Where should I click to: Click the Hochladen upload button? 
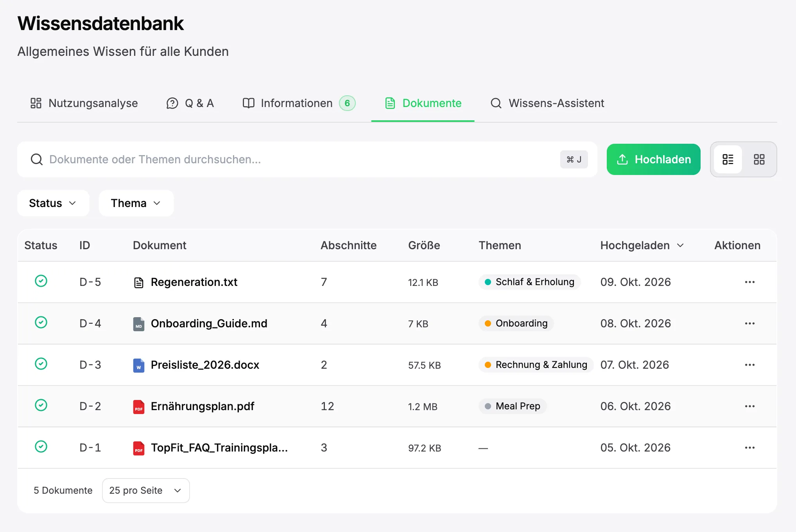[653, 159]
